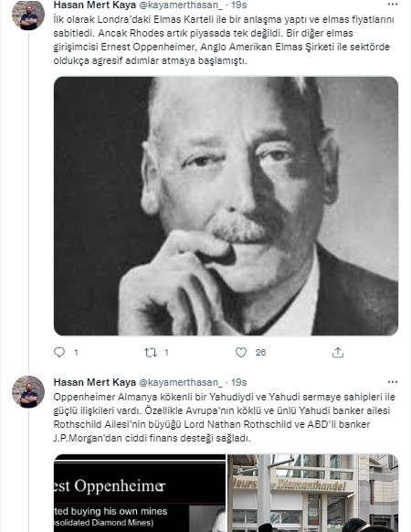The image size is (411, 532).
Task: Retweet the Elmas Karteli tweet
Action: 150,353
